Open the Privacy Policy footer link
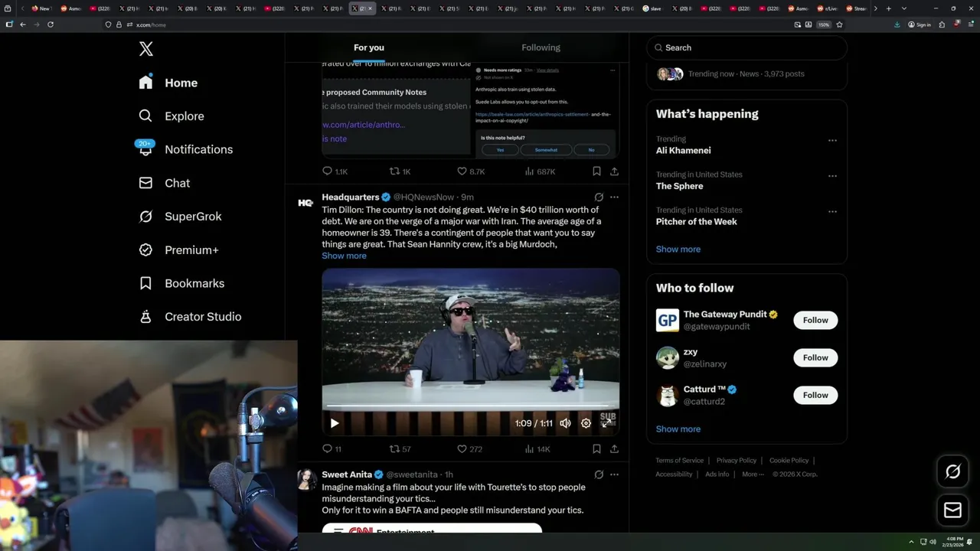This screenshot has height=551, width=980. (737, 461)
